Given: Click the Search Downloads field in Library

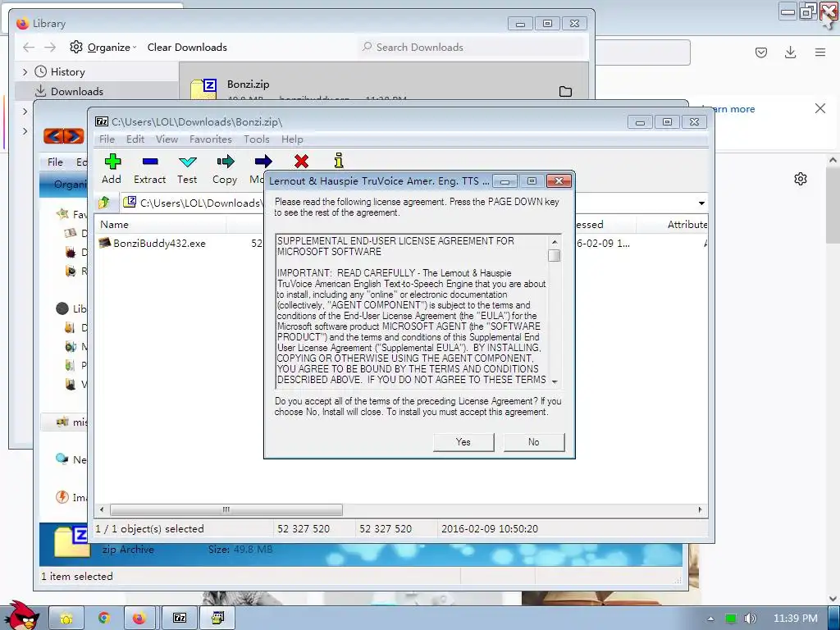Looking at the screenshot, I should click(x=472, y=47).
